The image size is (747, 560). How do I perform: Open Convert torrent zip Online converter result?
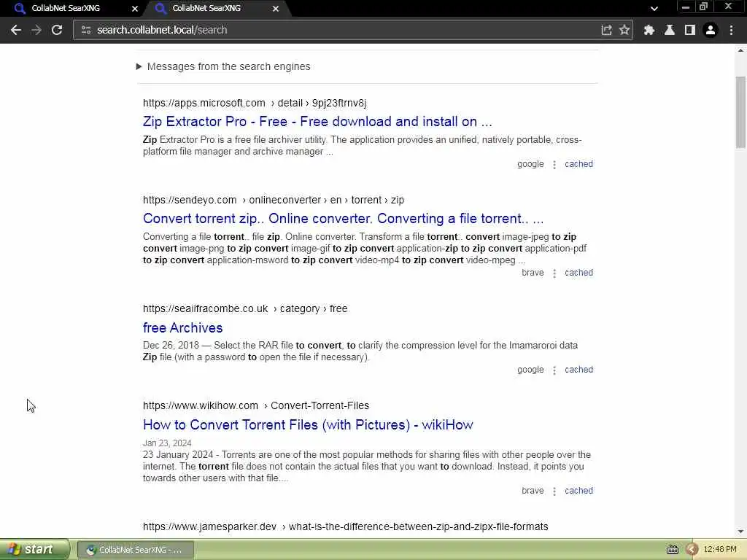343,219
